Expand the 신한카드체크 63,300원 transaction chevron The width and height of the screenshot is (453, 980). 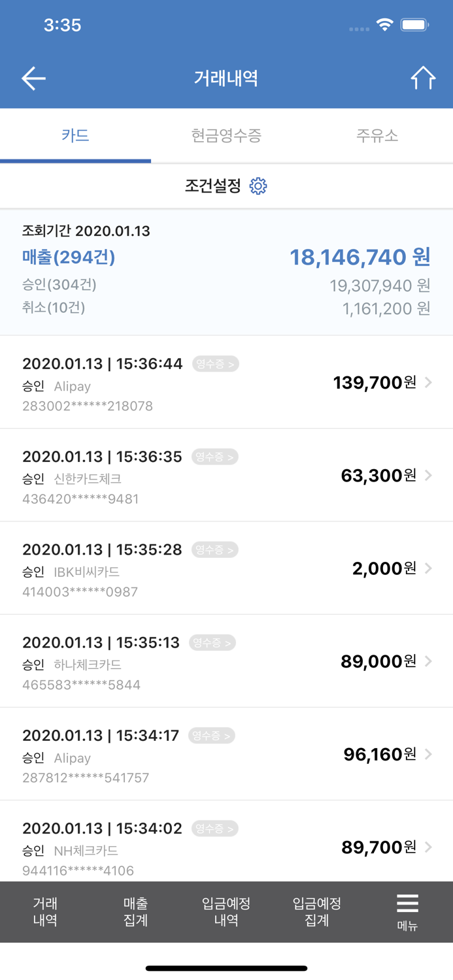pos(429,476)
